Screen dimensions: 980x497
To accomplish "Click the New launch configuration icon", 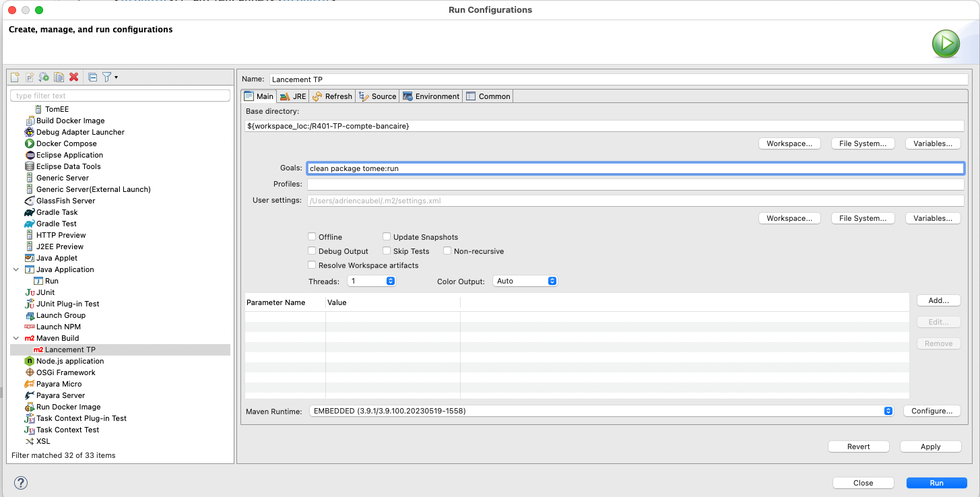I will (15, 77).
